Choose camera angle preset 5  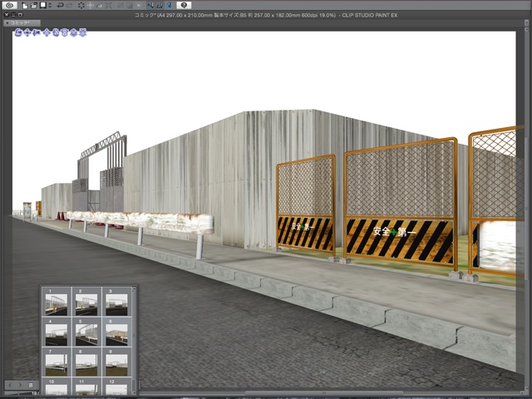(86, 332)
